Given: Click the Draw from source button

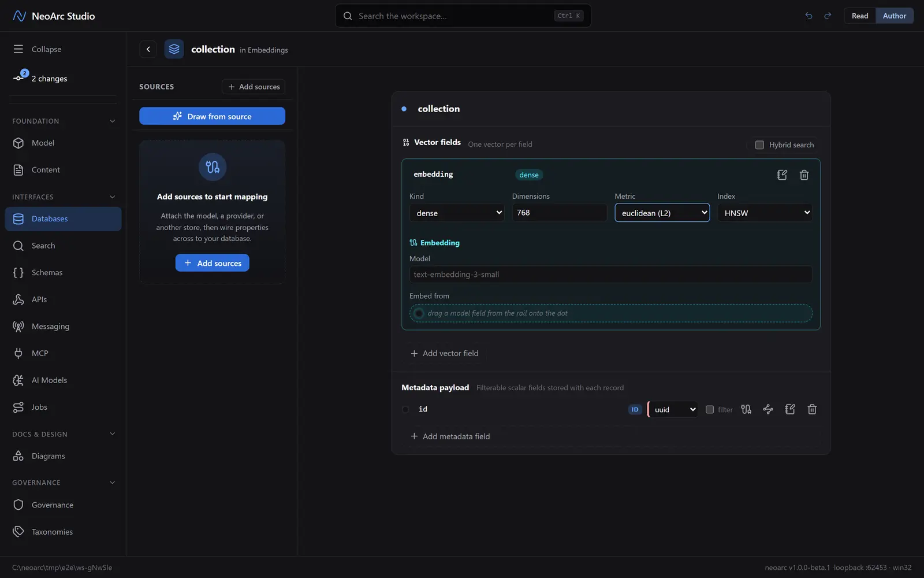Looking at the screenshot, I should coord(212,116).
